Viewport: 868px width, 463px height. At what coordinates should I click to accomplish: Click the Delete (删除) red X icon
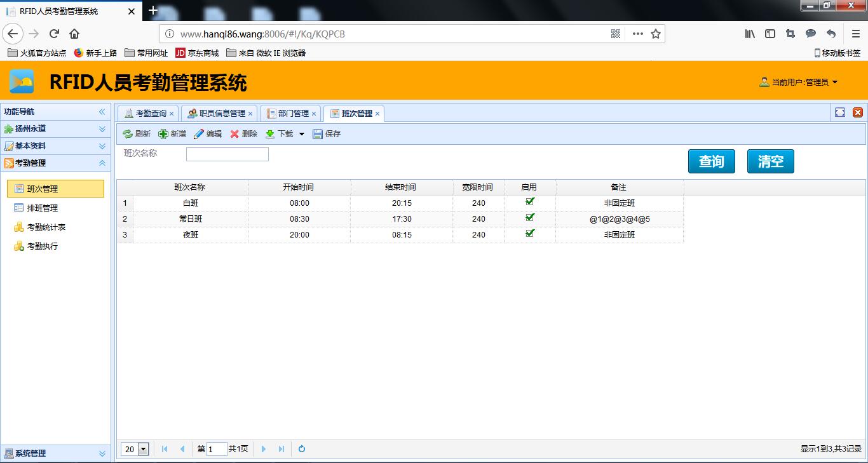(x=234, y=134)
